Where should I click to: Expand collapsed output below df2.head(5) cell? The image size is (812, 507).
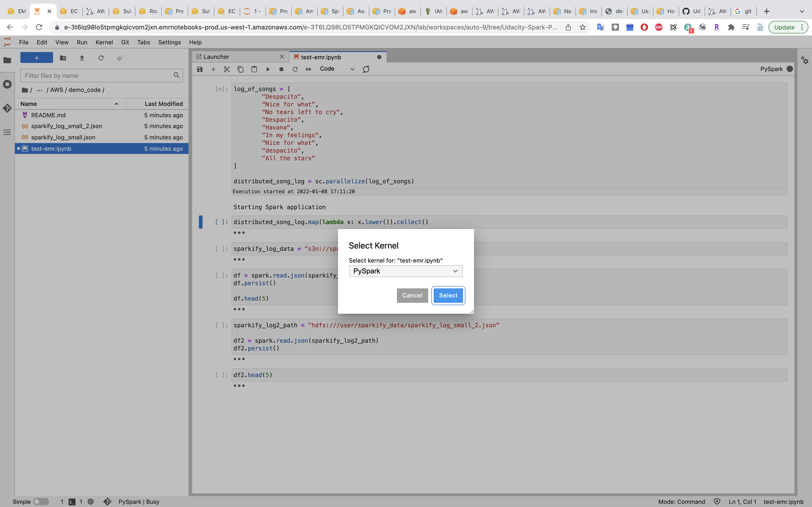coord(239,386)
